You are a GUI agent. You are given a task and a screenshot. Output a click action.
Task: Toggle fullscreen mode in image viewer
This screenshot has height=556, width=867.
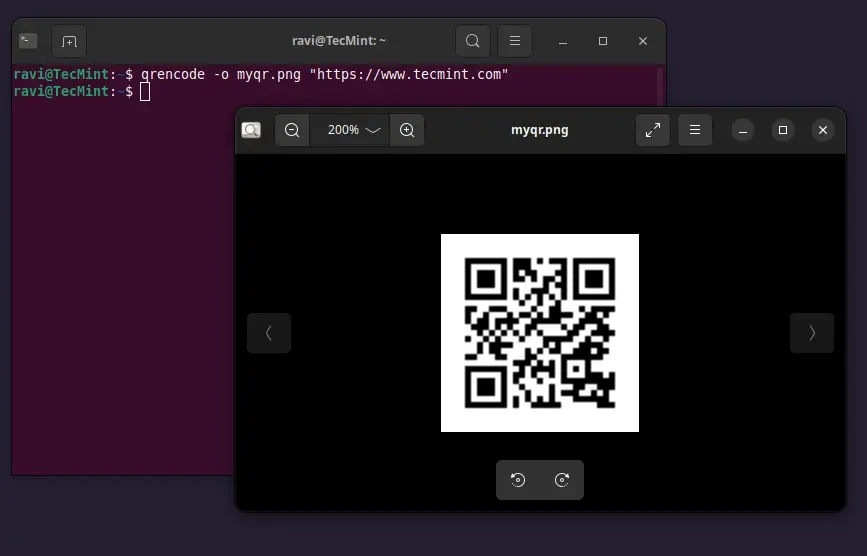653,130
